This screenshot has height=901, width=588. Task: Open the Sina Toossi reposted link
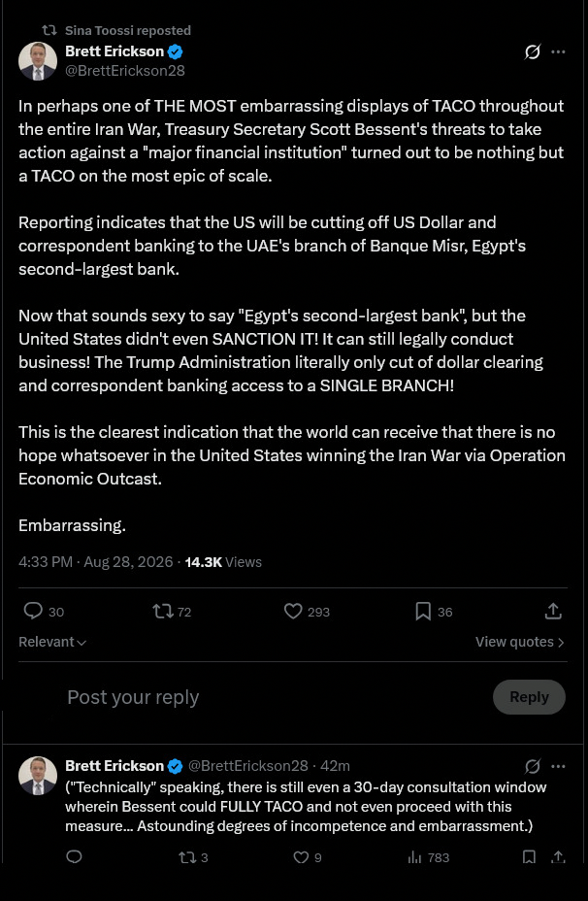[x=127, y=30]
